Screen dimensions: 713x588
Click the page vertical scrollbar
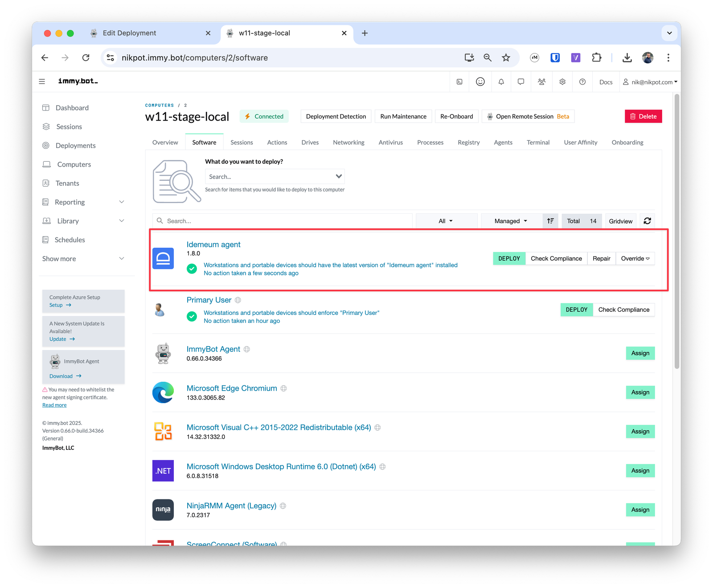click(x=677, y=232)
